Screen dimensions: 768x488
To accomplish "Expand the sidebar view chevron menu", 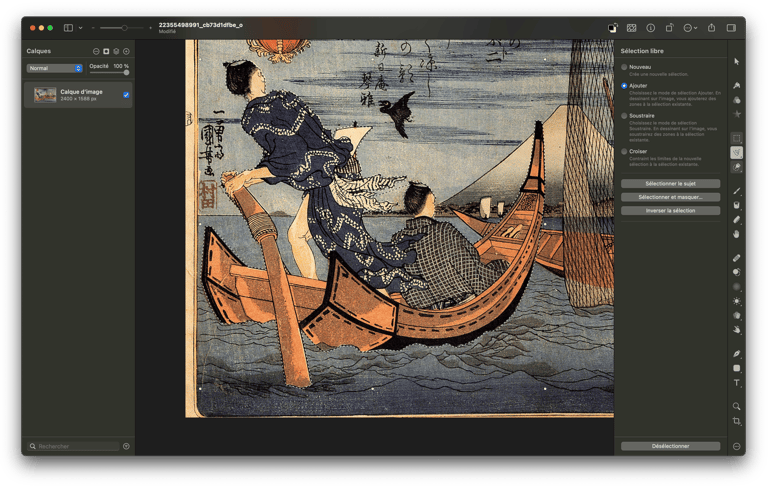I will tap(80, 28).
